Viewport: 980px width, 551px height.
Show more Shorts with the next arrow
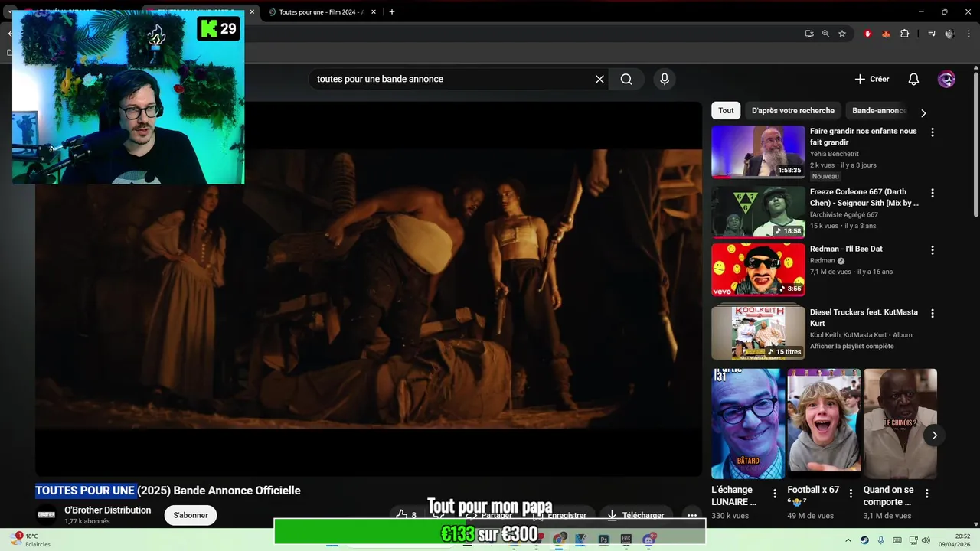point(934,435)
